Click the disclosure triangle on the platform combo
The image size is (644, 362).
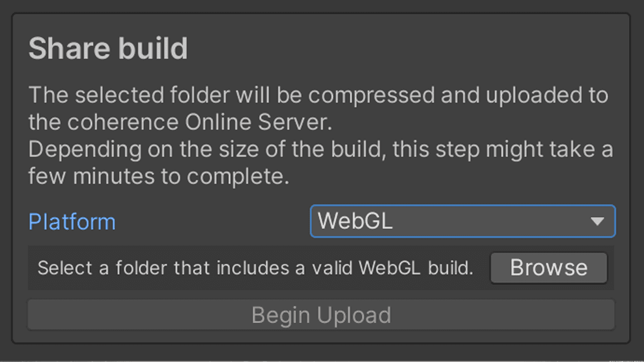598,221
